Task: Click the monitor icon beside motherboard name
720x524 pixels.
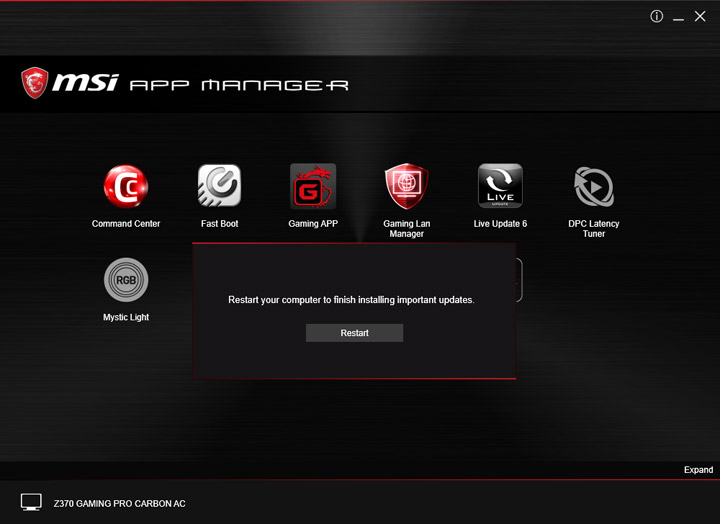Action: (x=31, y=502)
